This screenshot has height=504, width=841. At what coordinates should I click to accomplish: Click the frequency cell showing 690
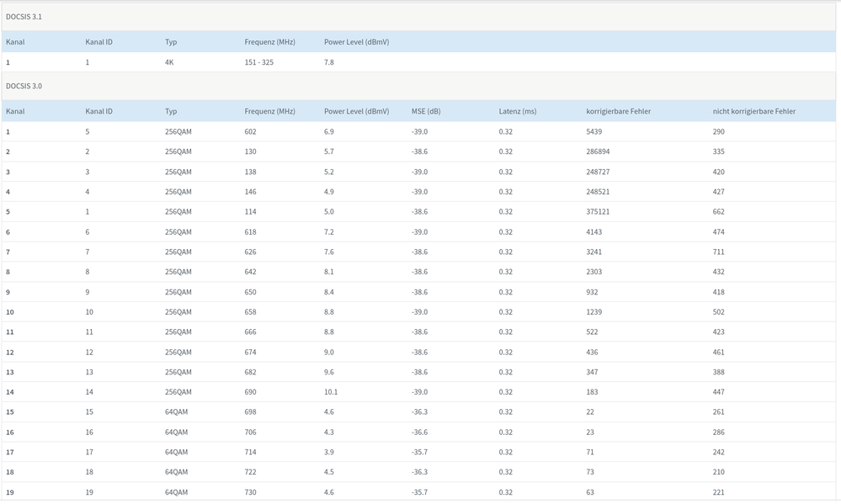tap(250, 392)
